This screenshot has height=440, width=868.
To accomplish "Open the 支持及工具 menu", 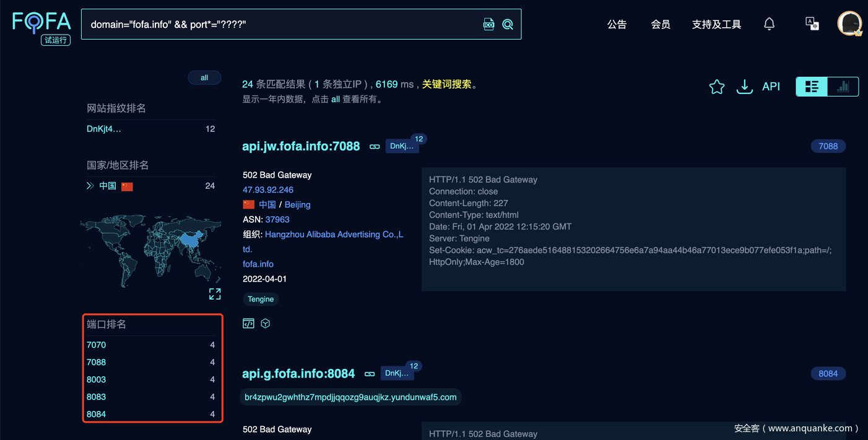I will [x=716, y=24].
